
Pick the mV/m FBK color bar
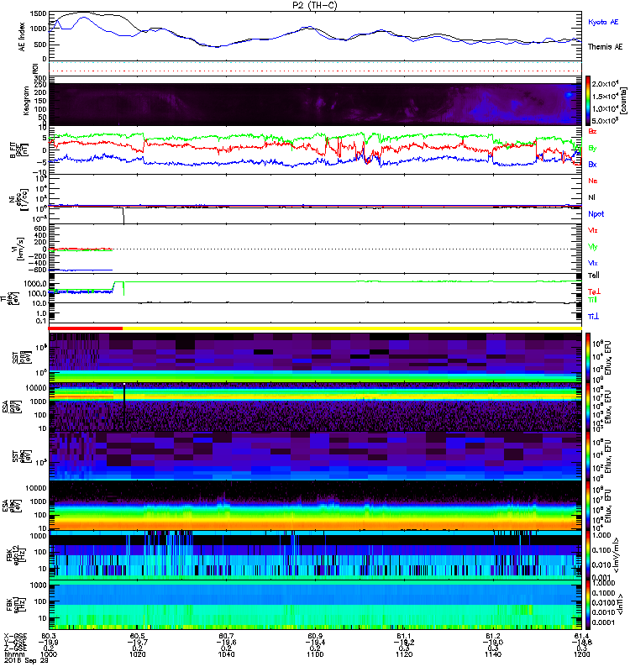click(x=588, y=555)
